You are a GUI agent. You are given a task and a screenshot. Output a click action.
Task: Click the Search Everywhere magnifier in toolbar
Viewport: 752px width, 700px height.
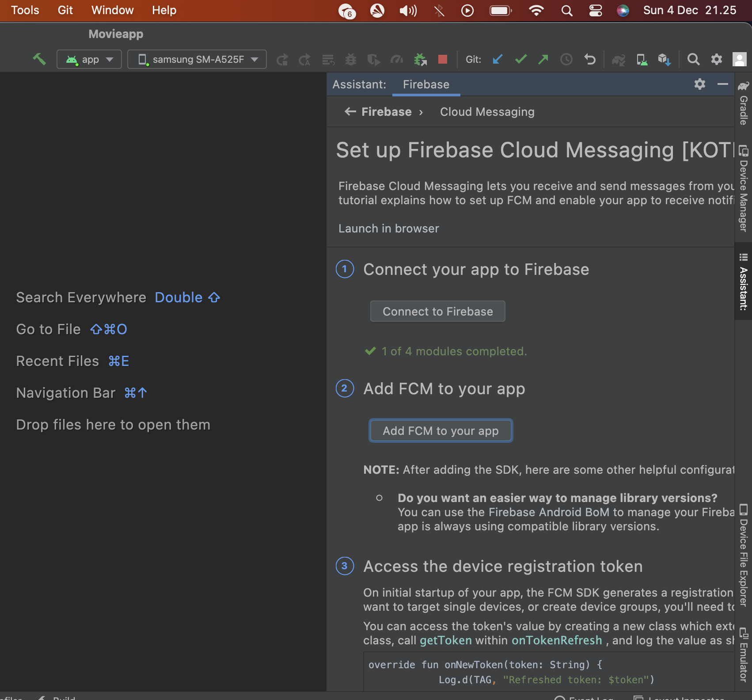click(x=694, y=60)
